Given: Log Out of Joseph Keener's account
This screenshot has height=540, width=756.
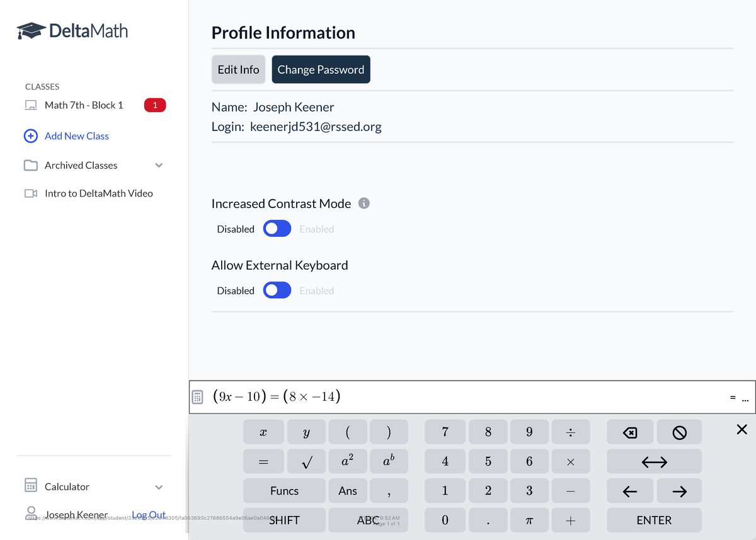Looking at the screenshot, I should coord(149,514).
